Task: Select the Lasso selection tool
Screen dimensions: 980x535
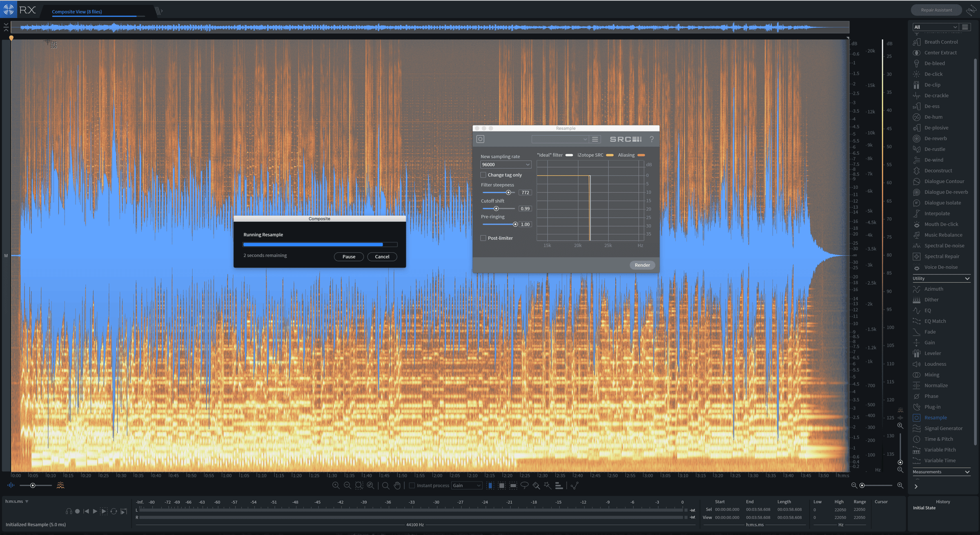Action: point(524,486)
